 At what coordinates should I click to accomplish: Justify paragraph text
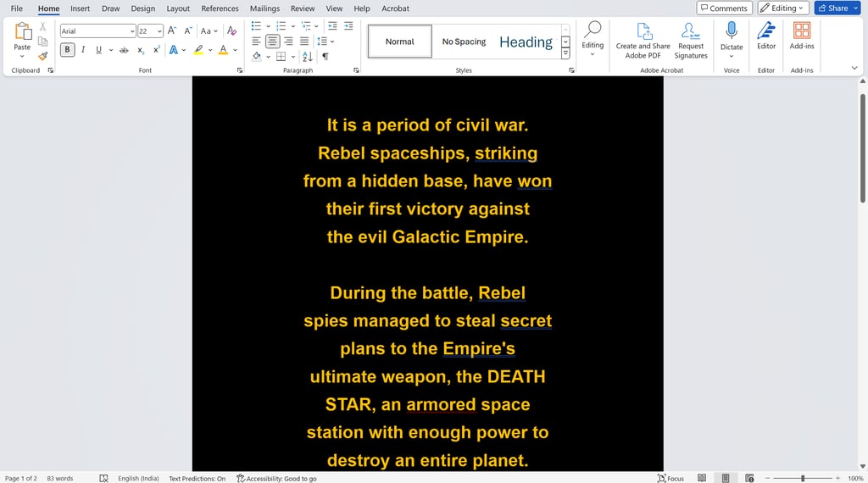[x=304, y=41]
